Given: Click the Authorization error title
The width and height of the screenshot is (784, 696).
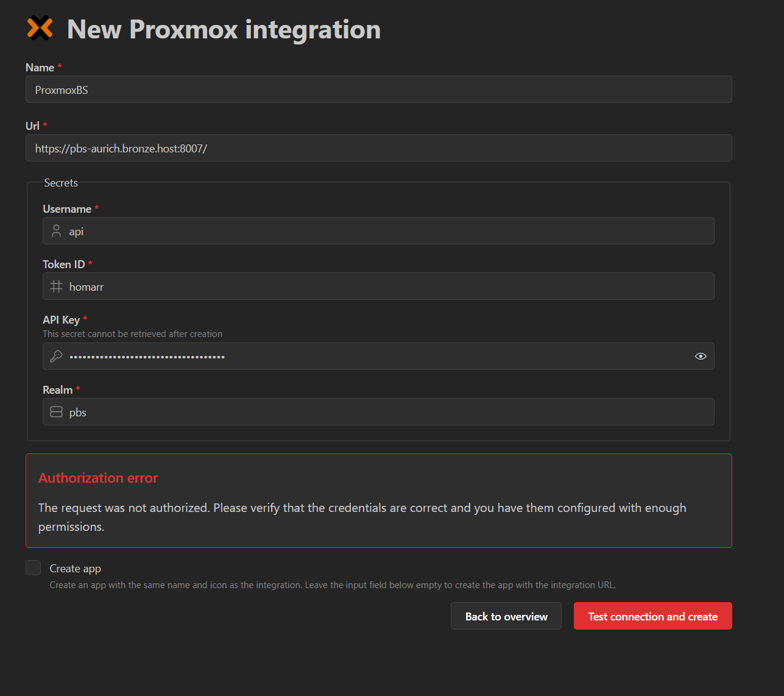Looking at the screenshot, I should pos(98,478).
